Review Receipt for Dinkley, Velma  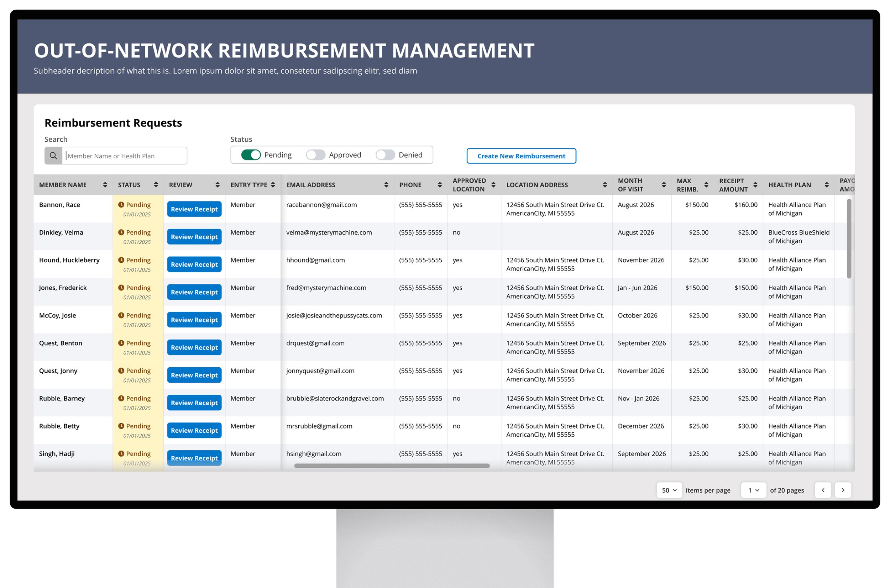point(194,237)
